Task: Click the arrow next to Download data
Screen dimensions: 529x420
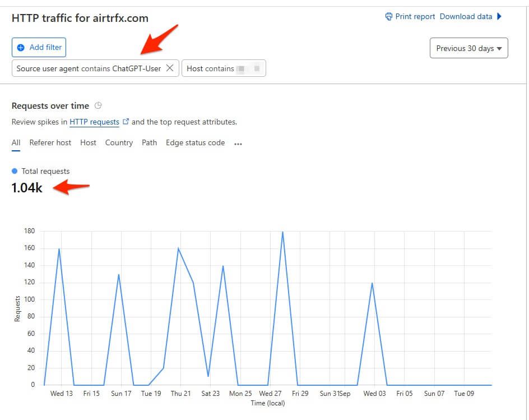Action: [x=499, y=17]
